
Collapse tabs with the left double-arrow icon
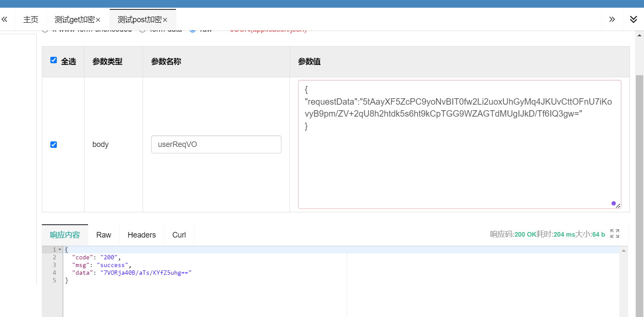pyautogui.click(x=5, y=19)
